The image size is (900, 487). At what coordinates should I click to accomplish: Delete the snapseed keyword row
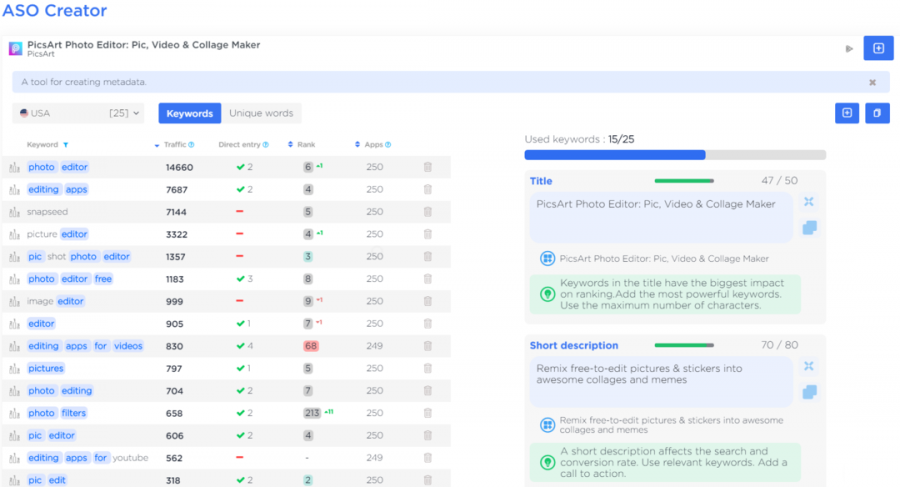click(428, 212)
